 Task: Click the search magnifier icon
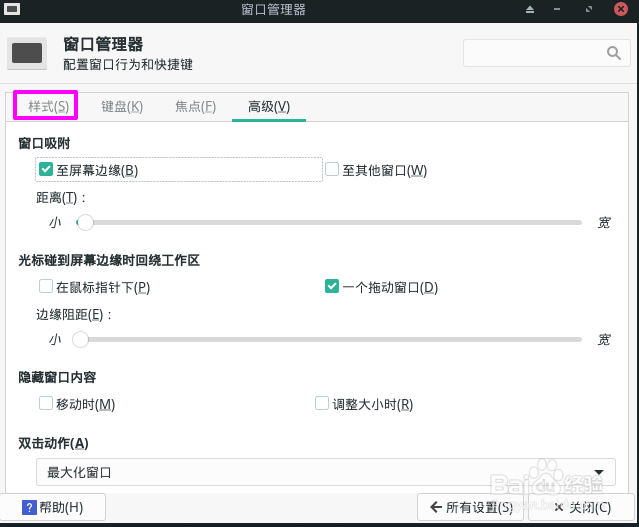(614, 53)
